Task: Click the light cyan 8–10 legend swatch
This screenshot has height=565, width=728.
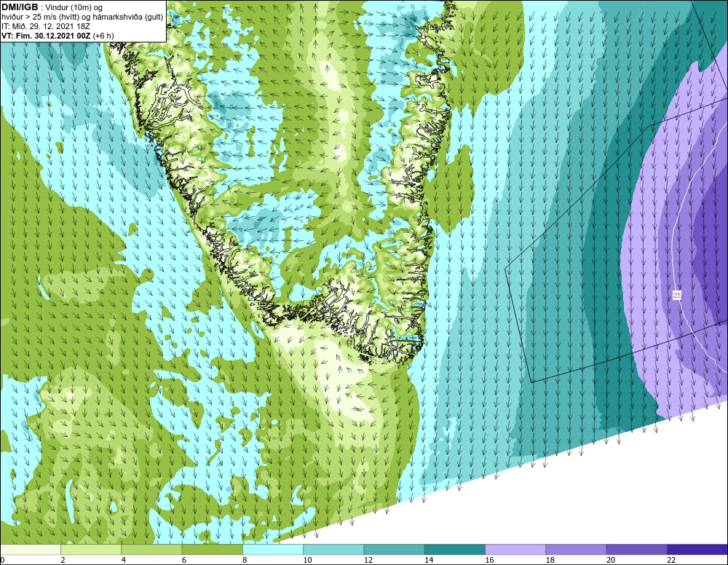Action: [x=272, y=550]
